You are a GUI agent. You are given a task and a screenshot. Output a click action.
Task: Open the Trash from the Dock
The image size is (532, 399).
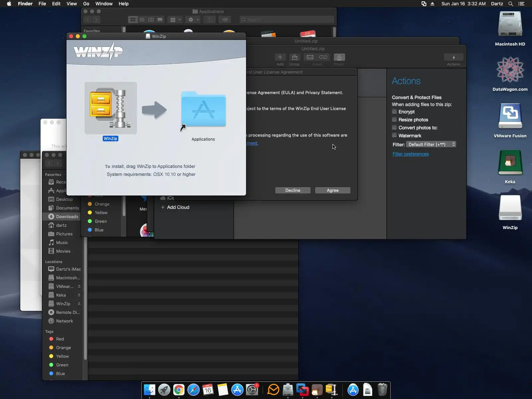click(x=382, y=390)
